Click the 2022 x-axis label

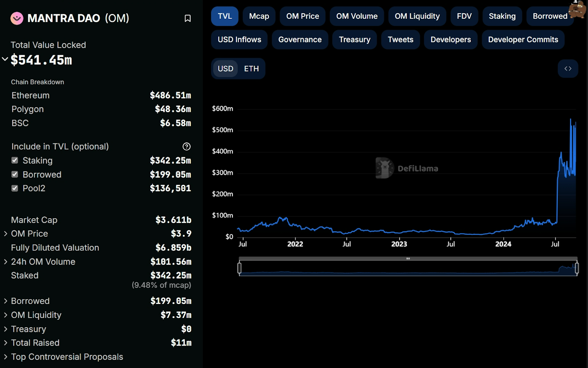point(295,244)
